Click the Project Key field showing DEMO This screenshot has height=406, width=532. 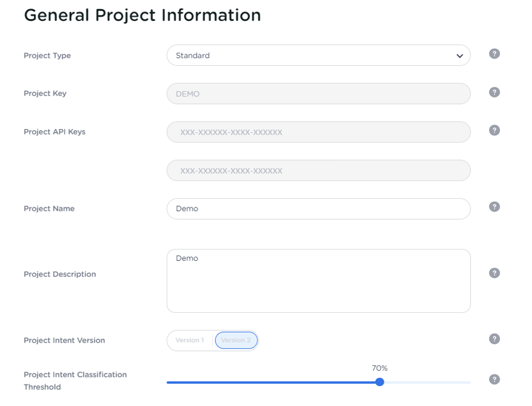click(x=318, y=94)
